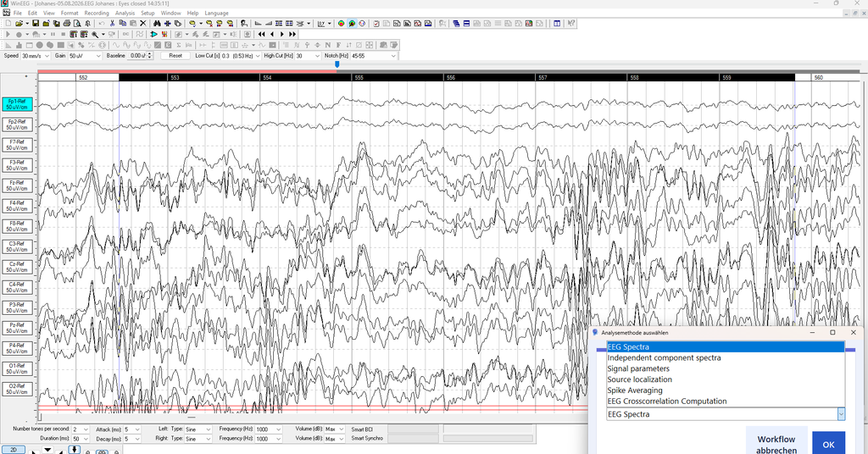Click the bold N icon in third toolbar

328,45
